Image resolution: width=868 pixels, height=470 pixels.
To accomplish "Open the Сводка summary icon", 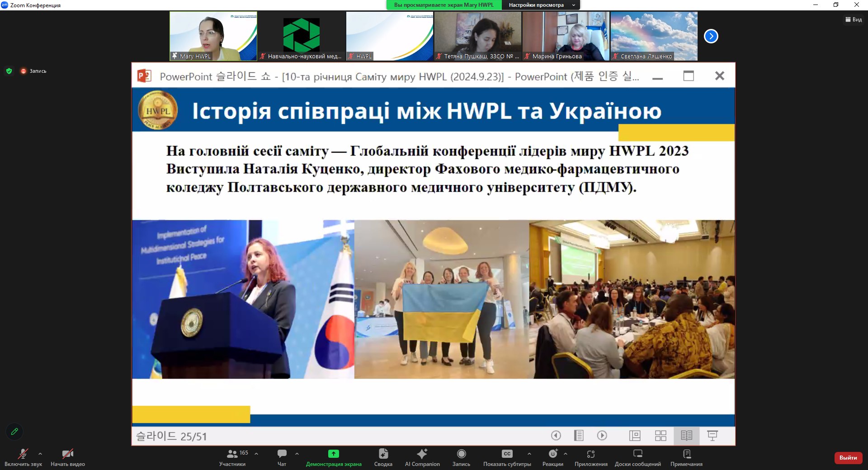I will [383, 457].
